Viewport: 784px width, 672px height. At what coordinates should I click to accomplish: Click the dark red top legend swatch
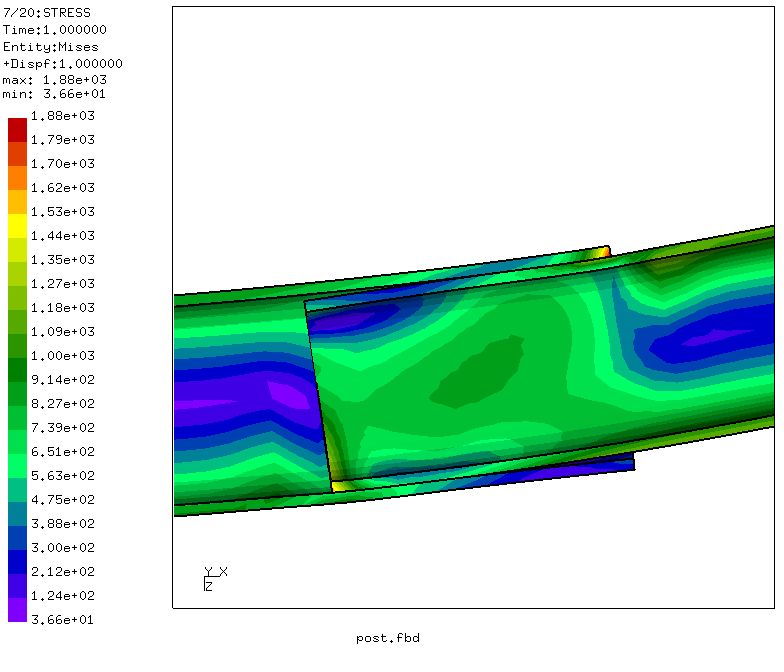(x=18, y=130)
